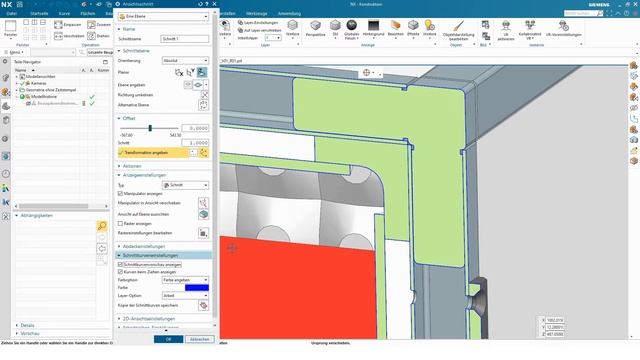Click Layer-Einstellungen in the Layer group
This screenshot has width=640, height=360.
(258, 23)
